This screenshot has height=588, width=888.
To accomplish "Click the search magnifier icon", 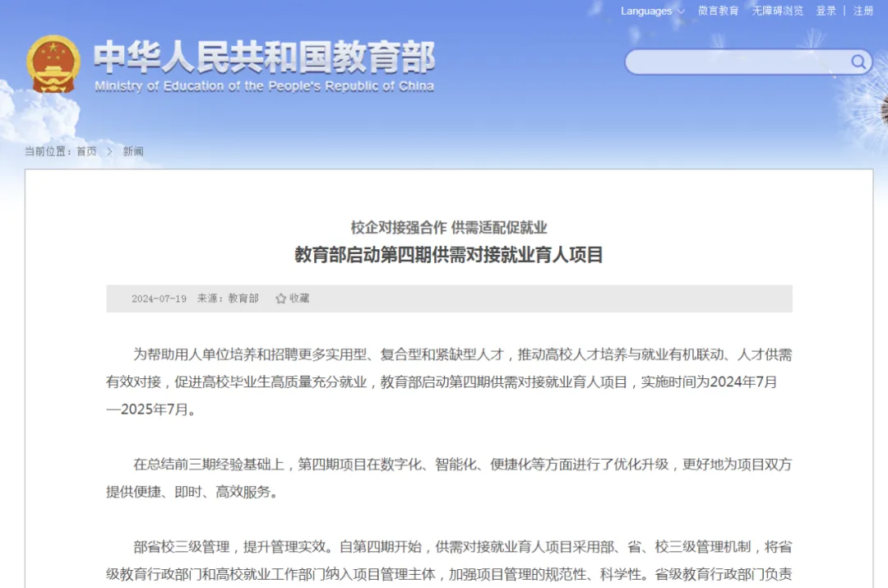I will (x=858, y=62).
